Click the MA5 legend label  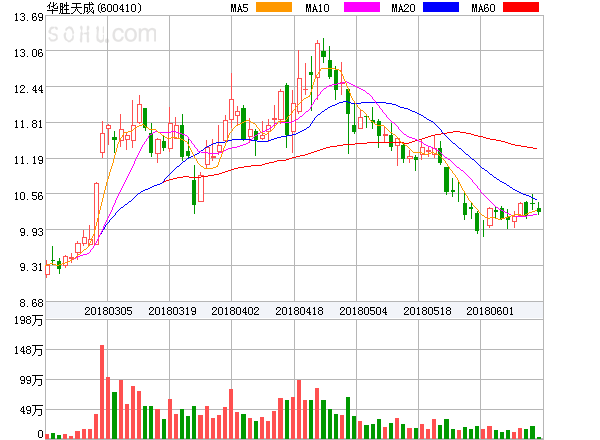tap(240, 8)
